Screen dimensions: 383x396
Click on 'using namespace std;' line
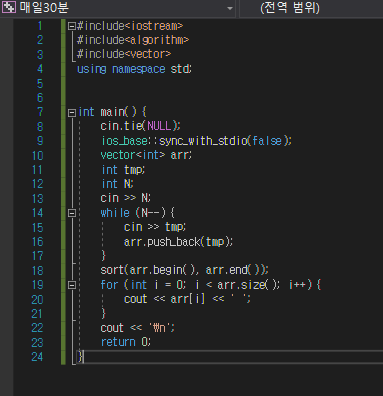[134, 69]
